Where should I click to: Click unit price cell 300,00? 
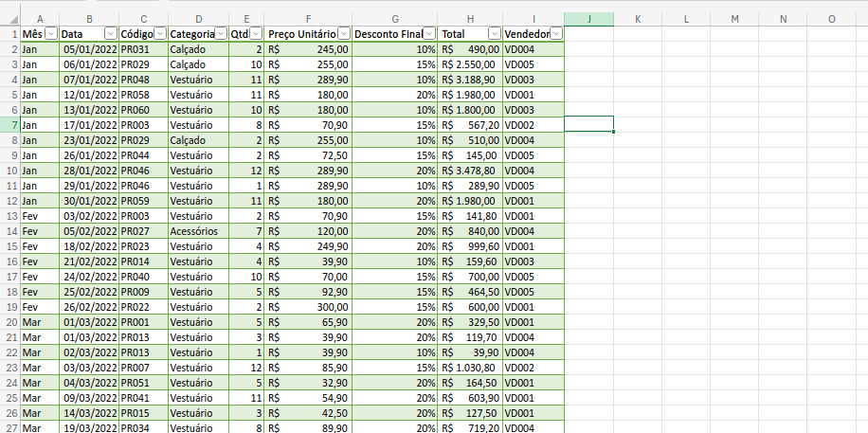click(x=308, y=306)
